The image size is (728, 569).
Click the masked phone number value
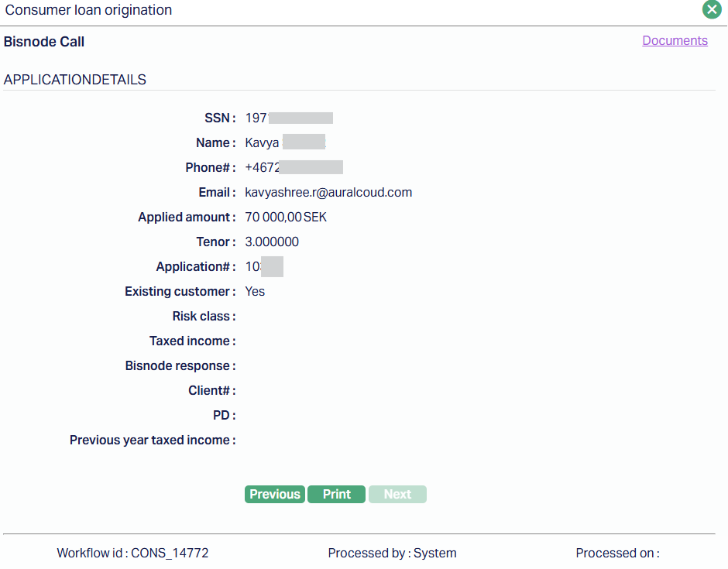click(294, 168)
